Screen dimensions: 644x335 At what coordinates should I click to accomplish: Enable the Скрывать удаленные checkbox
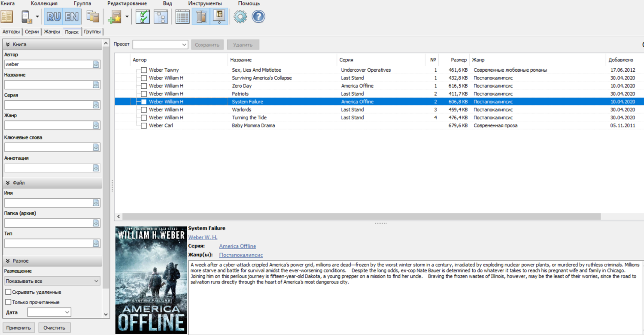[x=8, y=292]
